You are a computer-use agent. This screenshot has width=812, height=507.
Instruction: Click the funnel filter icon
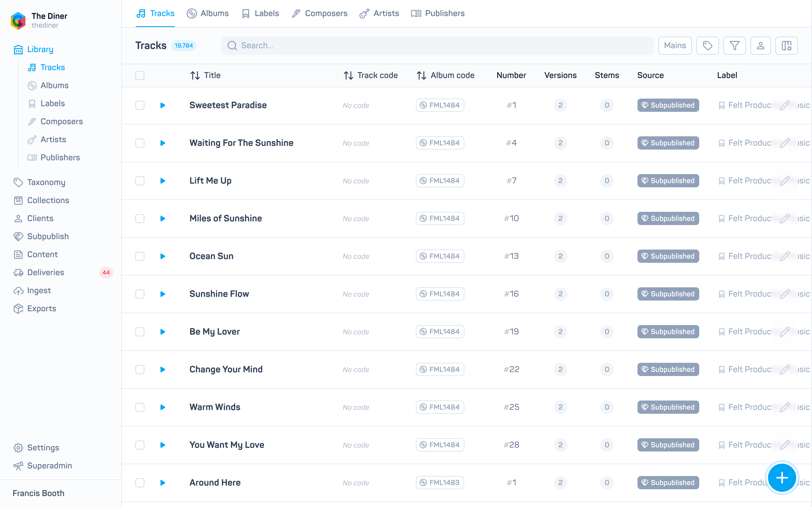click(x=734, y=46)
